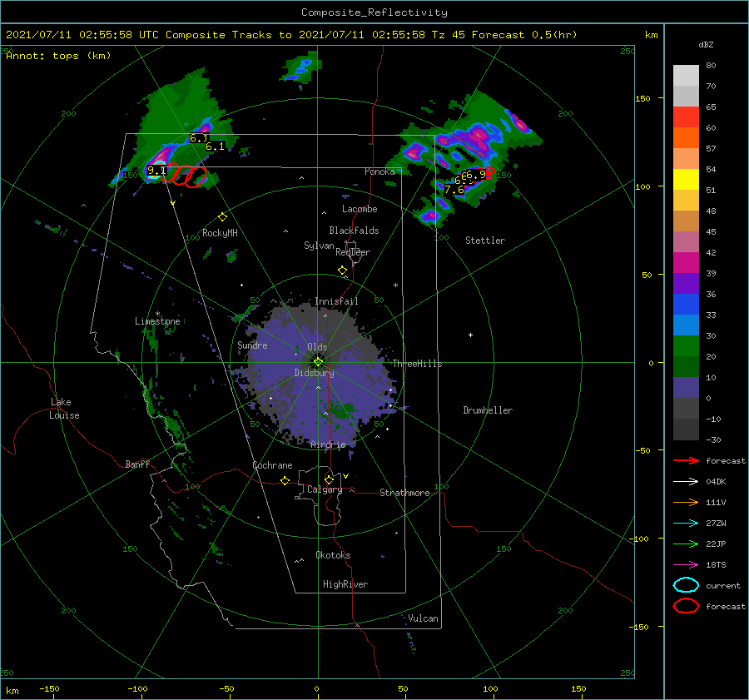The height and width of the screenshot is (700, 749).
Task: Click the magenta 18TS arrow legend icon
Action: [686, 565]
